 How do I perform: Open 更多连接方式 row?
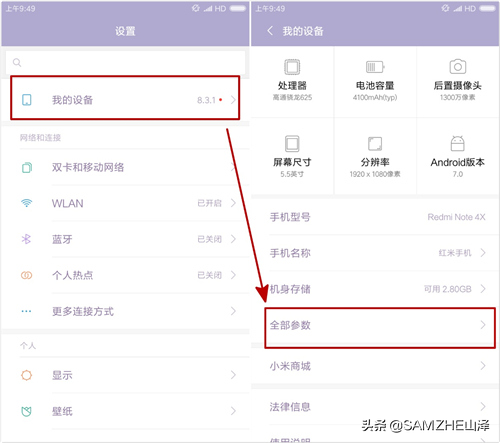pos(125,311)
